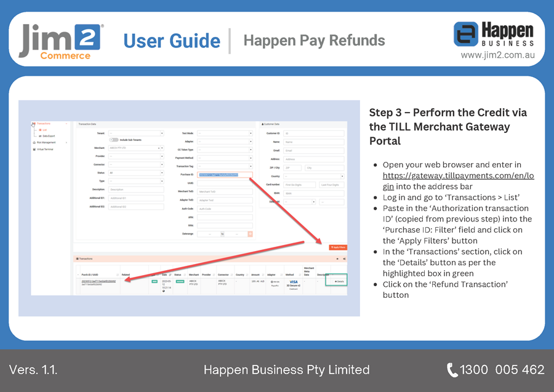The width and height of the screenshot is (554, 392).
Task: Collapse the Transactions sidebar chevron
Action: pos(66,124)
